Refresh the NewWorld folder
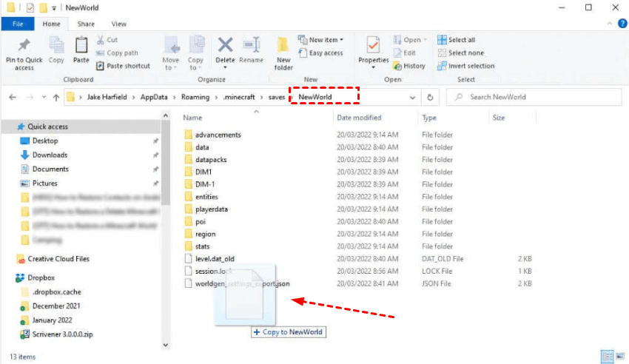The image size is (629, 364). [x=430, y=98]
